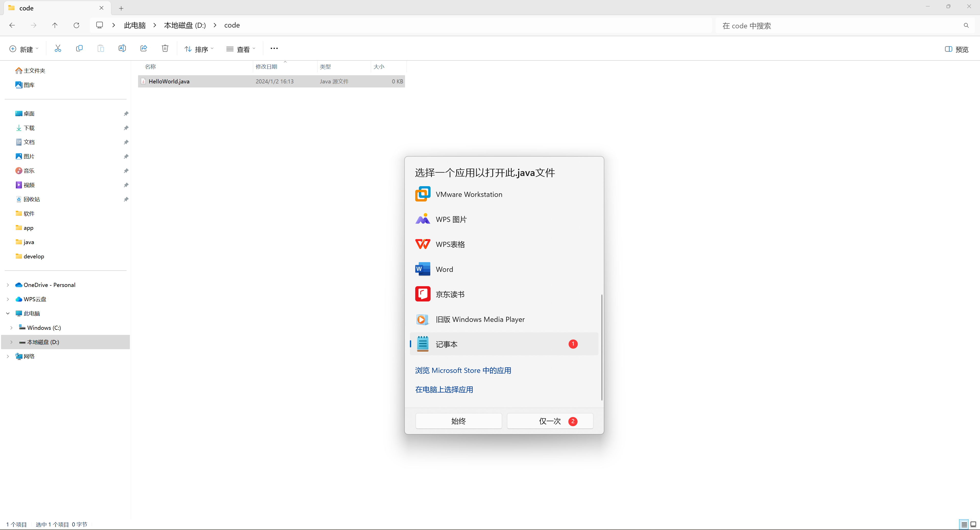Screen dimensions: 980x530
Task: Open the 新建 dropdown
Action: pos(24,49)
